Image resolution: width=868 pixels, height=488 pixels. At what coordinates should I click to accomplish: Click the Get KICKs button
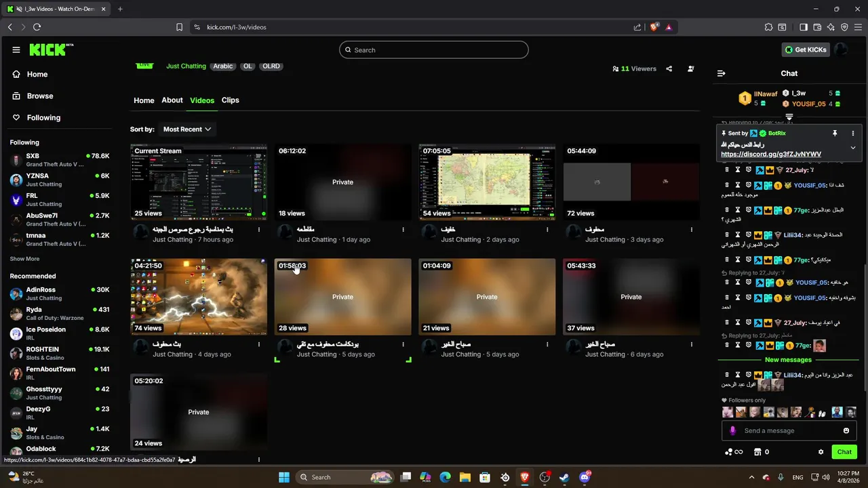(x=806, y=49)
